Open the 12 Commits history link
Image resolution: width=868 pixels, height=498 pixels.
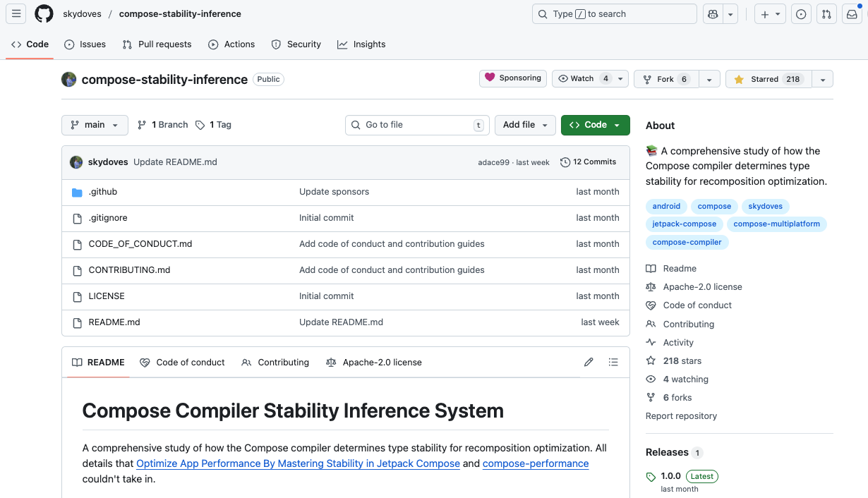[588, 162]
